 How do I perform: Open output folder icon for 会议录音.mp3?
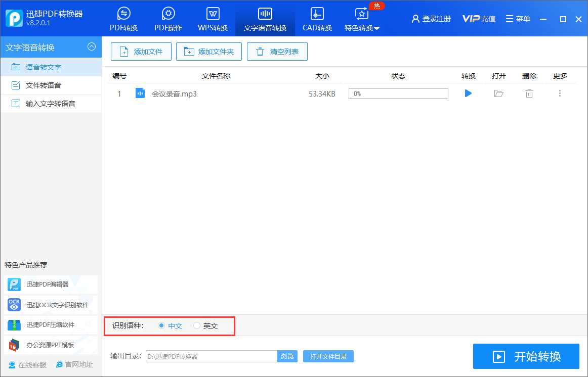click(498, 93)
